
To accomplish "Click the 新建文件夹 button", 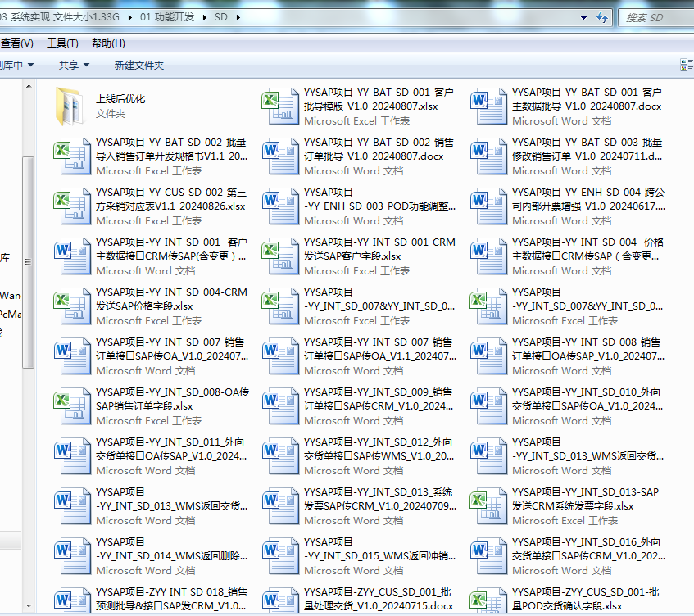I will tap(139, 65).
